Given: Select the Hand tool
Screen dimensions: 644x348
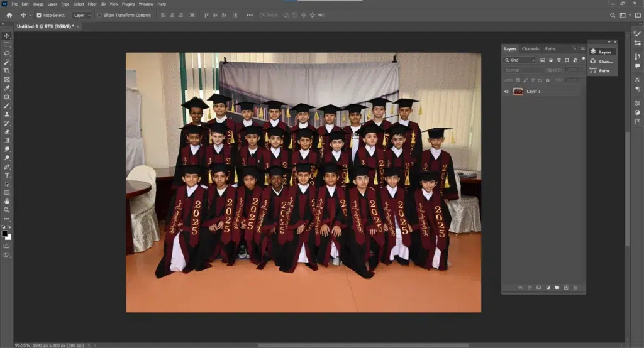Looking at the screenshot, I should pyautogui.click(x=7, y=201).
